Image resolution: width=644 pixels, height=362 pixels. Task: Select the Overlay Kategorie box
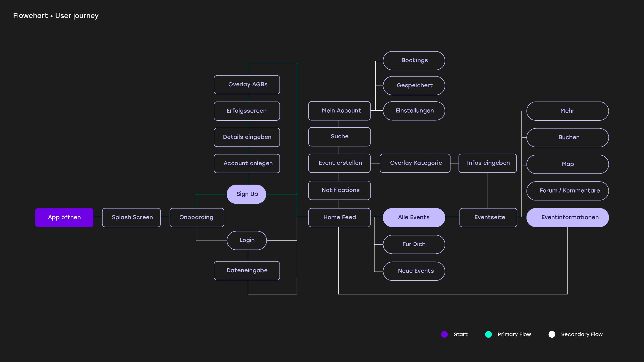coord(415,163)
